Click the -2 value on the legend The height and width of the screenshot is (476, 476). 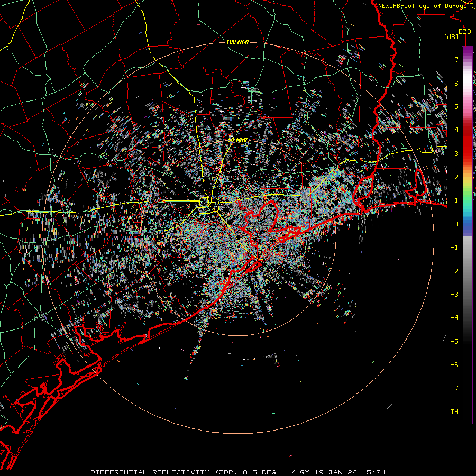point(454,271)
